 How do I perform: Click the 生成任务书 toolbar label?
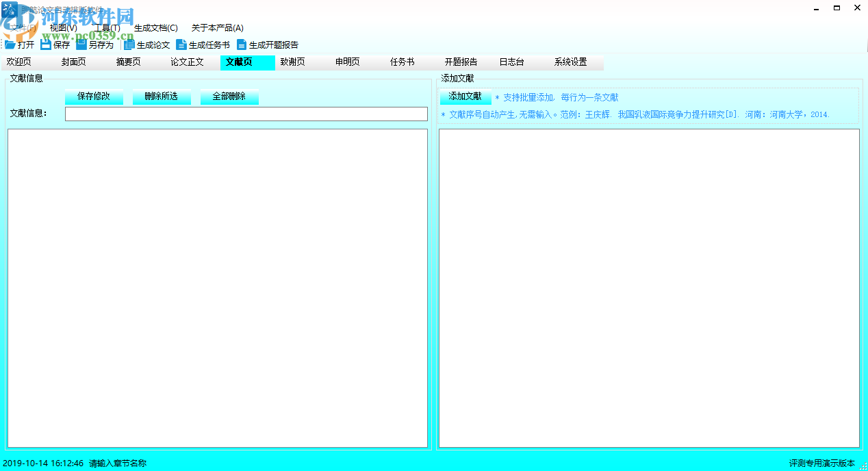point(209,45)
